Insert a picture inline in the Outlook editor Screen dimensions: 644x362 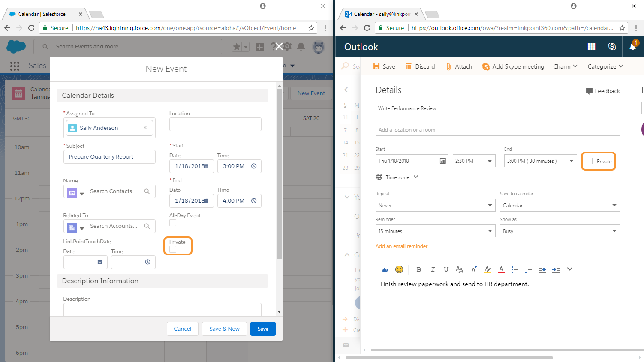385,269
